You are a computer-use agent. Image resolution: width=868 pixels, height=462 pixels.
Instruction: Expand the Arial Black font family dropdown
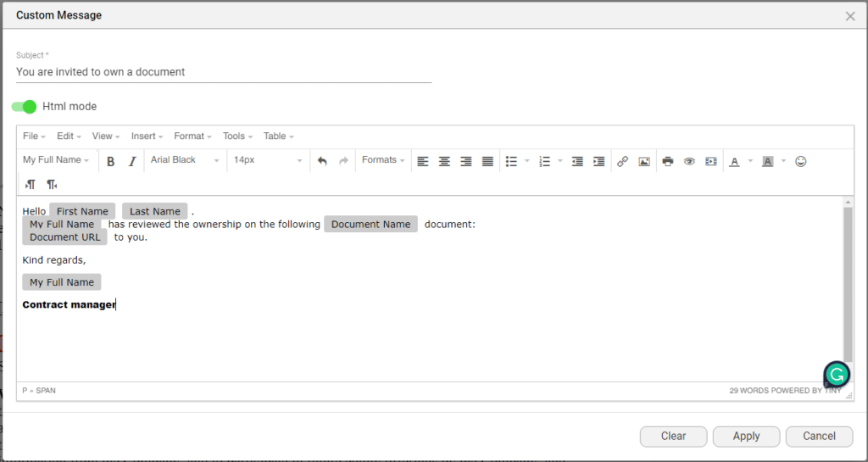click(185, 160)
